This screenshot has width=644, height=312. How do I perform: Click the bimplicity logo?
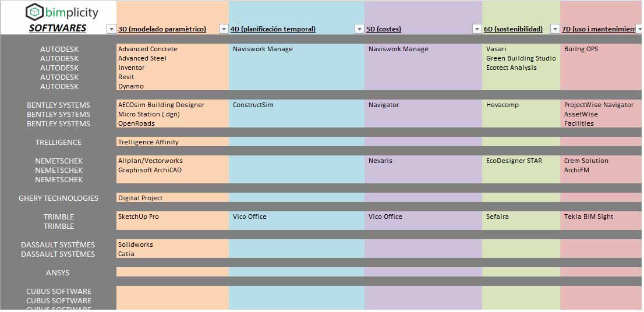(62, 12)
